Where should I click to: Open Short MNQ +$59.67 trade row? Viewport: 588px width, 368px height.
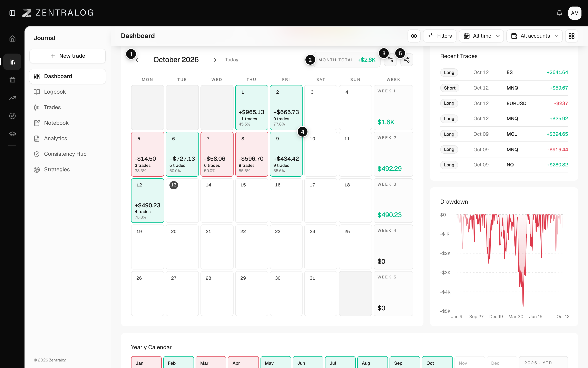(x=504, y=88)
